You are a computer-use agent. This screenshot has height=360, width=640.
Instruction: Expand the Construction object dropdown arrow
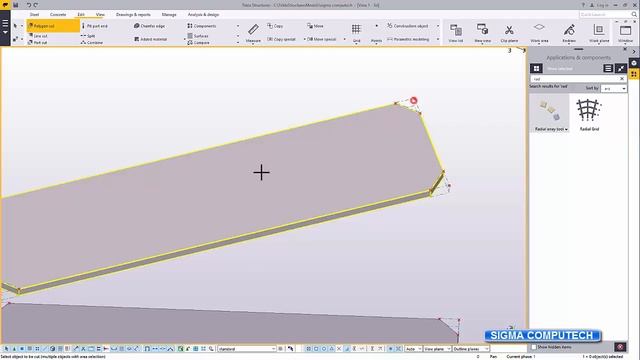click(x=438, y=26)
